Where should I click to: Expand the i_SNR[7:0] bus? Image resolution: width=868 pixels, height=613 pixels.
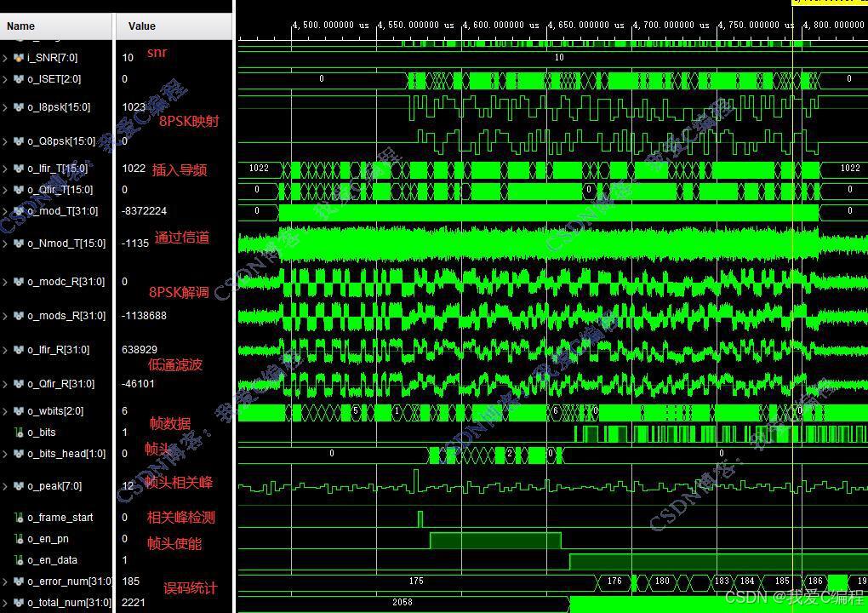tap(5, 58)
